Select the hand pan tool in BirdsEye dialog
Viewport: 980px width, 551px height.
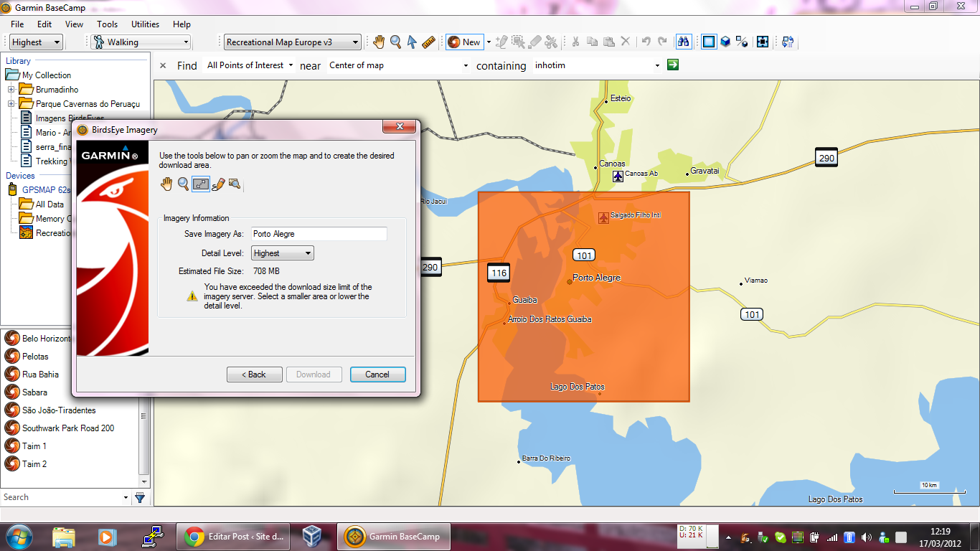(166, 184)
